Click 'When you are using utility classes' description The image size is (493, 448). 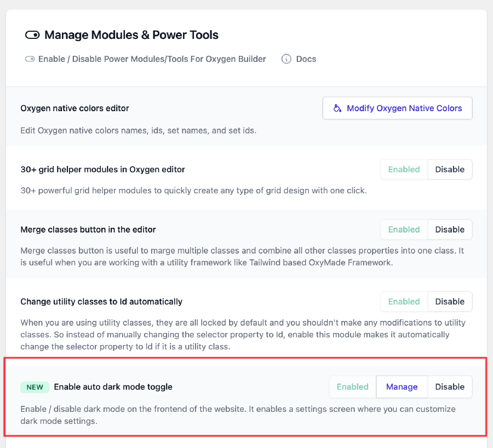[243, 335]
